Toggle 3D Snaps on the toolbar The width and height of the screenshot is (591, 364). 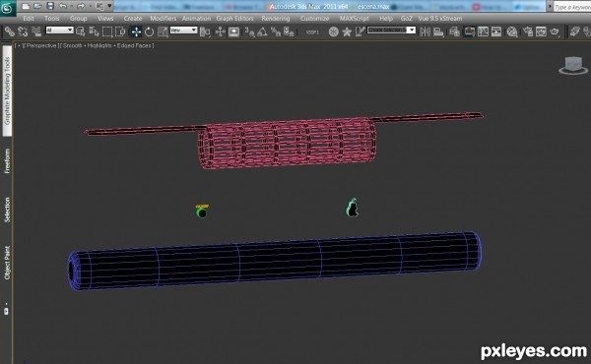249,32
